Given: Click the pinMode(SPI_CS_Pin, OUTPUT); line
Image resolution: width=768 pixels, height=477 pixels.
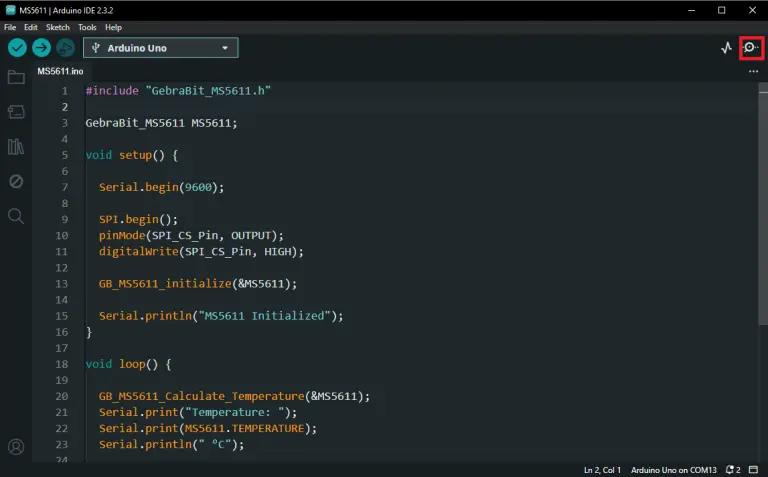Looking at the screenshot, I should tap(191, 236).
